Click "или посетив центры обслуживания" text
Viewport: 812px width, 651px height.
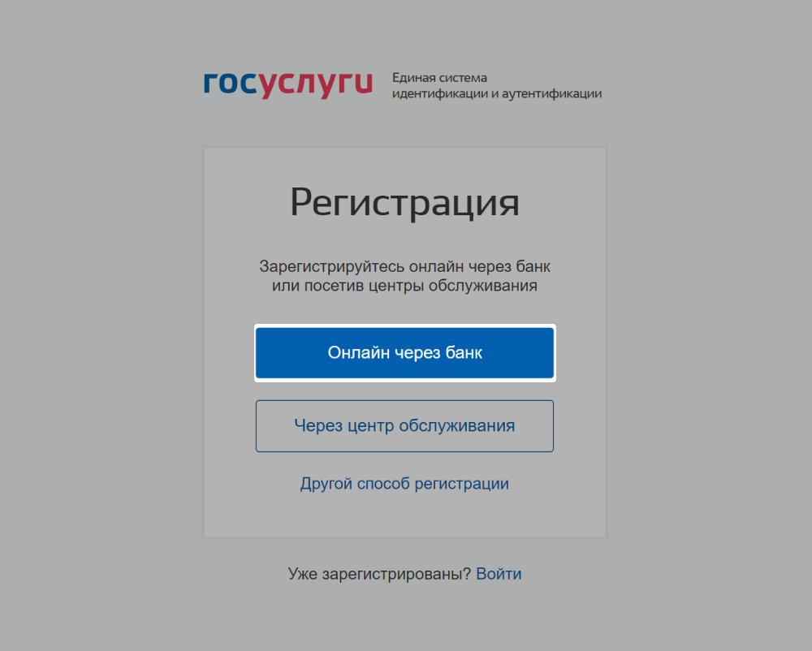click(404, 286)
